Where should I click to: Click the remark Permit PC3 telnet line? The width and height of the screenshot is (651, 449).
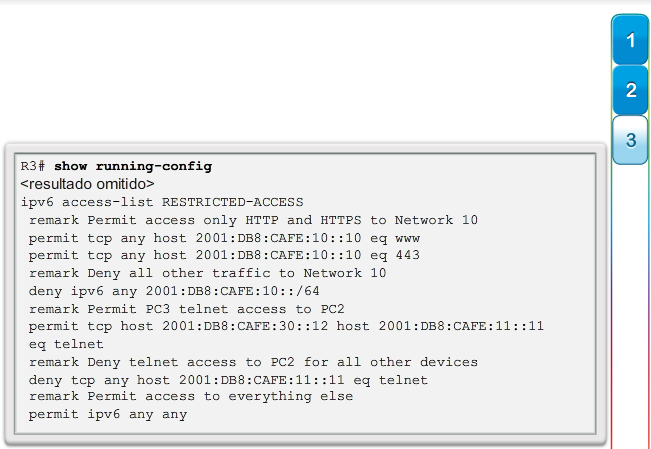(x=187, y=309)
